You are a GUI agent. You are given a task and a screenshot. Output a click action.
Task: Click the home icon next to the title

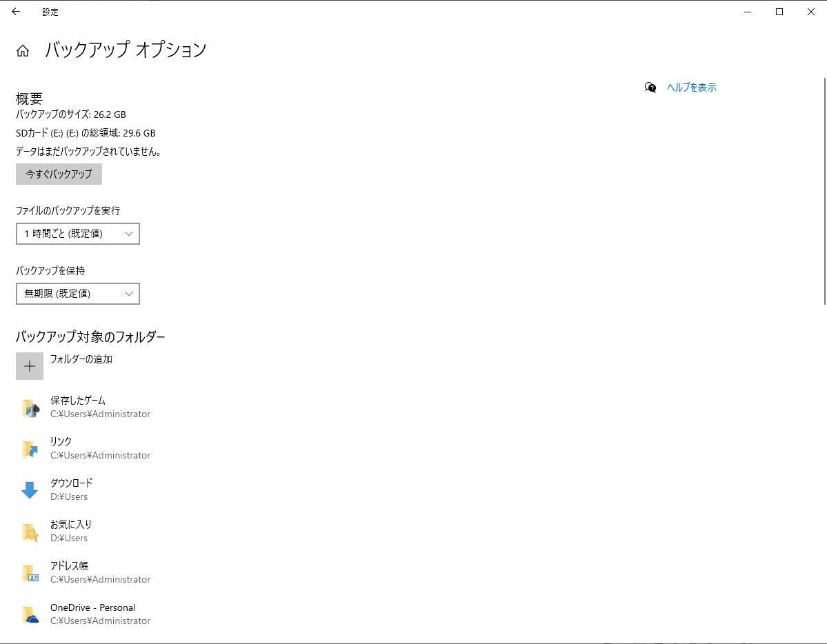pos(23,49)
